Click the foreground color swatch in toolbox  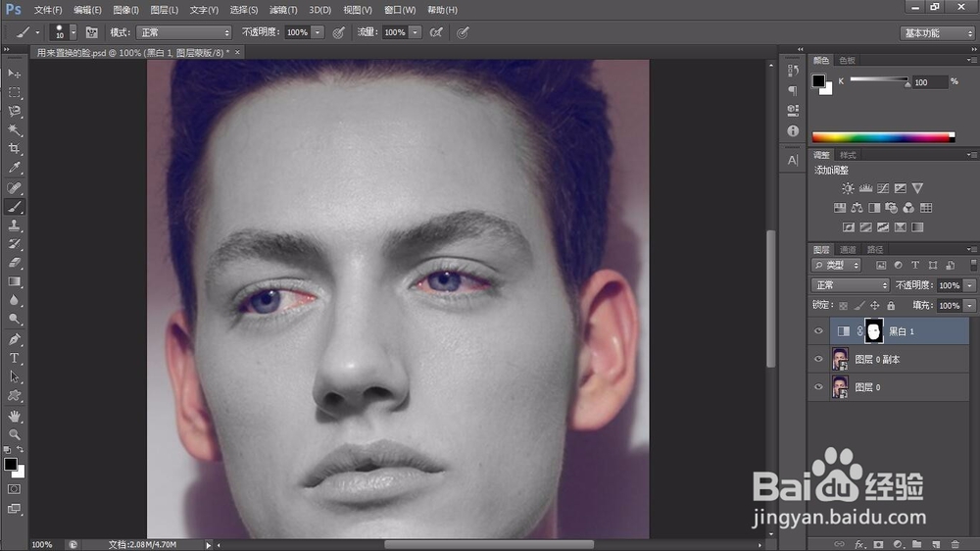11,465
